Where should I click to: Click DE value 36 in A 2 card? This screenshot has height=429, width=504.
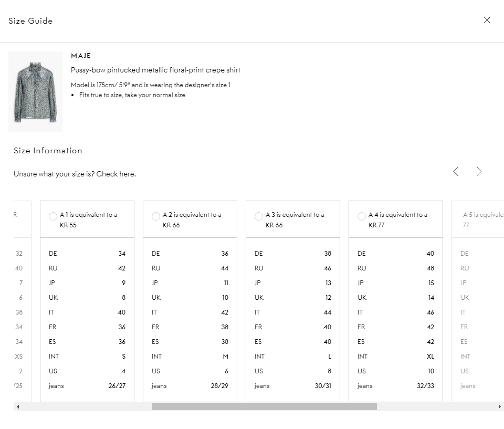pos(225,254)
